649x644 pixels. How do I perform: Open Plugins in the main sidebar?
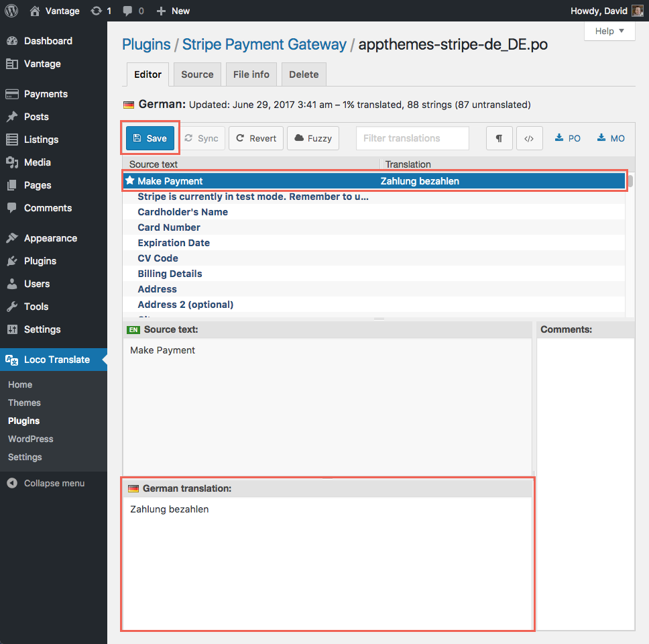click(54, 261)
